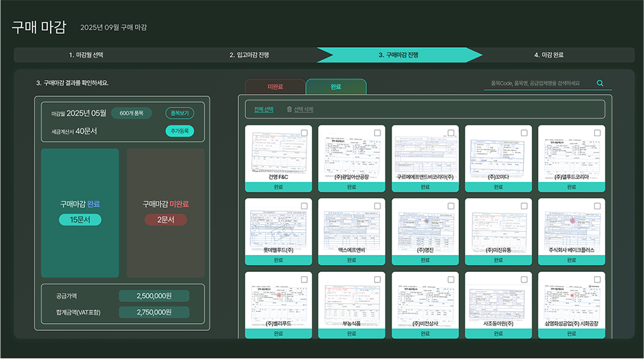Jump to step 2. 입고마감 진행

click(249, 55)
